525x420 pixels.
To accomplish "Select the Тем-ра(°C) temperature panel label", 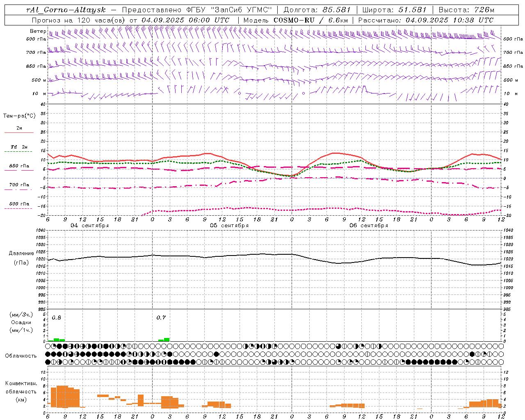I will 19,116.
